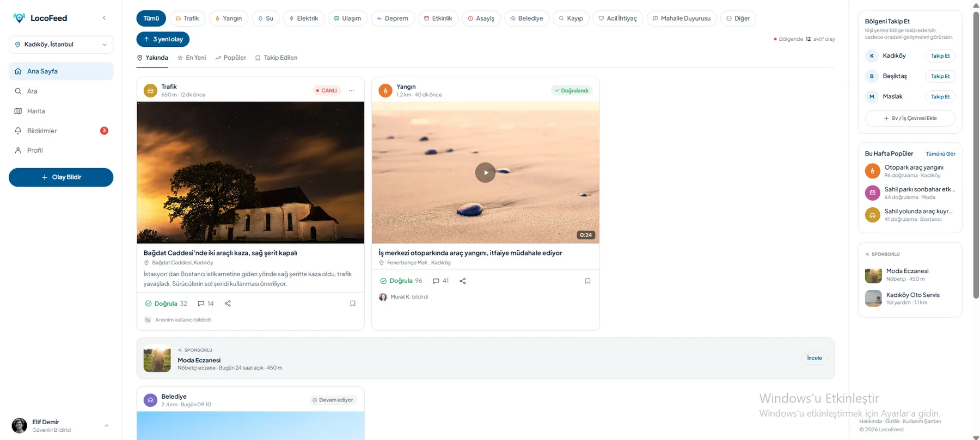Click Elif Demir's avatar picture
The width and height of the screenshot is (980, 440).
coord(20,426)
